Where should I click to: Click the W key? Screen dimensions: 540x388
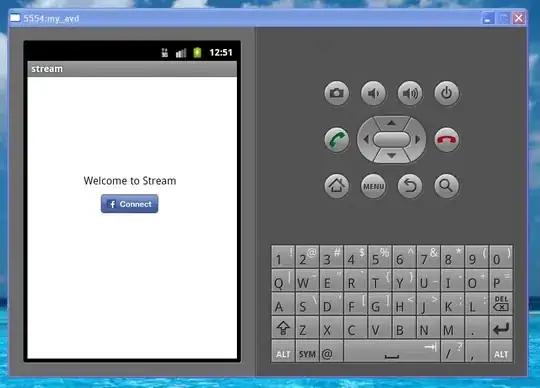[307, 280]
